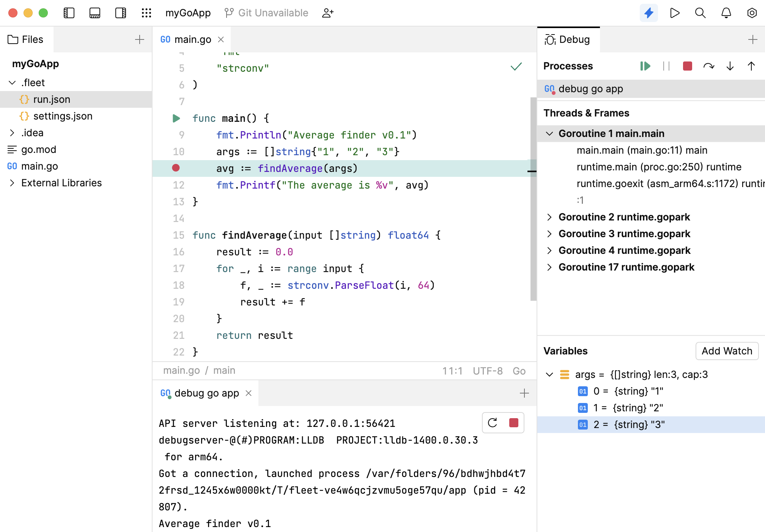
Task: Open the notifications bell
Action: (x=726, y=13)
